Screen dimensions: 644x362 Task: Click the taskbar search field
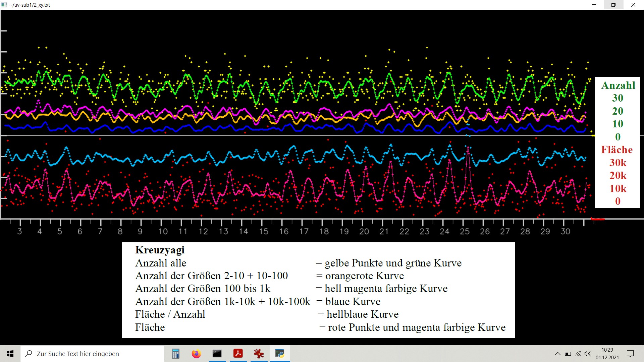pyautogui.click(x=92, y=354)
